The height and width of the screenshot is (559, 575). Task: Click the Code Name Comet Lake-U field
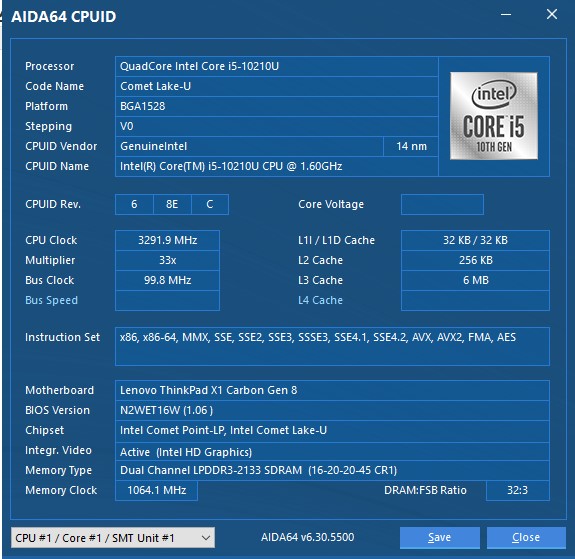pos(277,87)
